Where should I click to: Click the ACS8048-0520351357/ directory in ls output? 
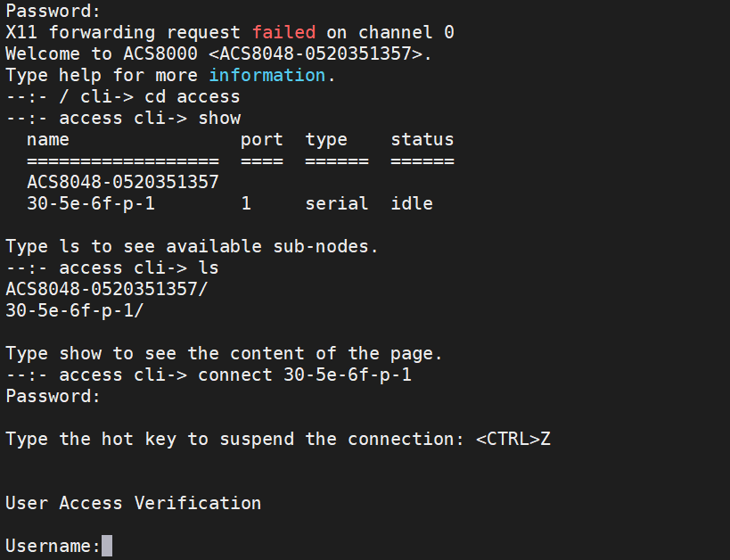tap(112, 289)
